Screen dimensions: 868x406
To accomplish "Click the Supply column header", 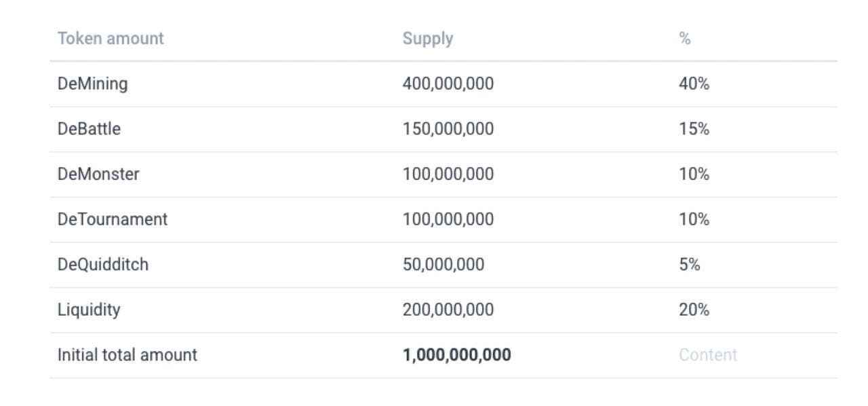I will coord(428,39).
